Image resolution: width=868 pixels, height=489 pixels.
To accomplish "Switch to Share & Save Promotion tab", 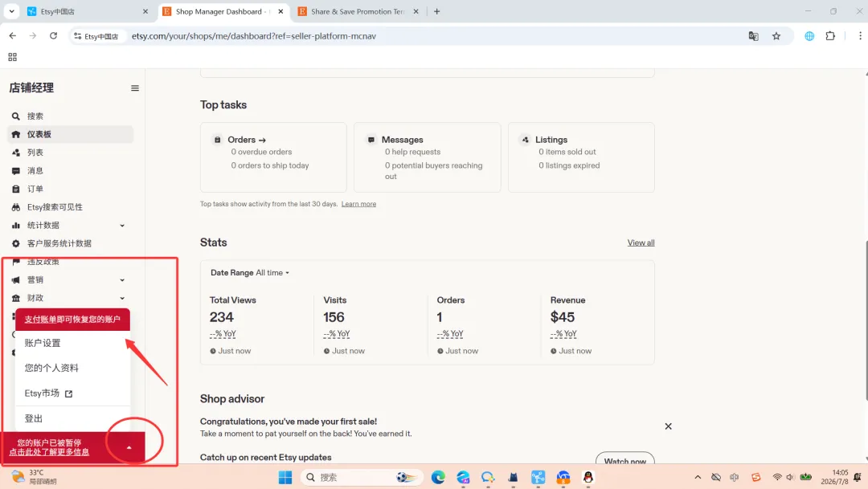I will tap(358, 11).
